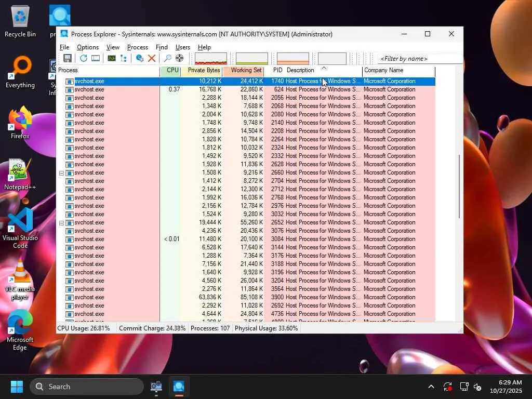Sort by the CPU column header
The image size is (532, 399).
[170, 70]
